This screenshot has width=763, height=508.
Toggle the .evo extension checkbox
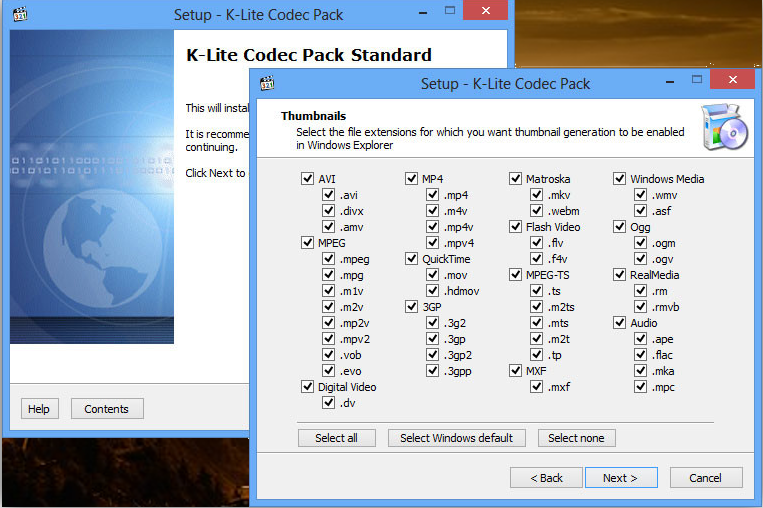[x=328, y=371]
